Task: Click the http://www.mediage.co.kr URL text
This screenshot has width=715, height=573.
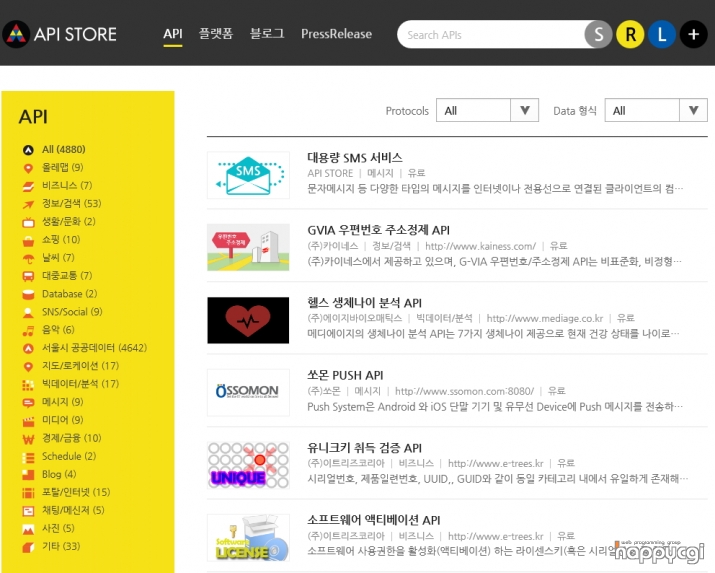Action: tap(544, 318)
